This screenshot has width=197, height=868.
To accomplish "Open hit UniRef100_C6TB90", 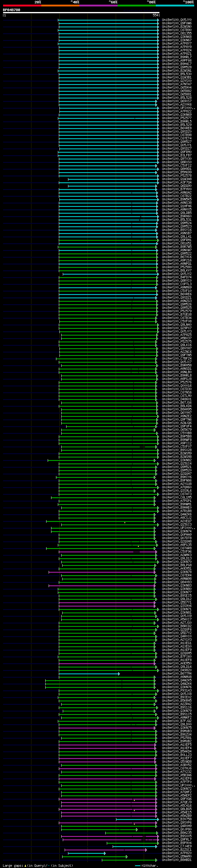I will (x=177, y=30).
